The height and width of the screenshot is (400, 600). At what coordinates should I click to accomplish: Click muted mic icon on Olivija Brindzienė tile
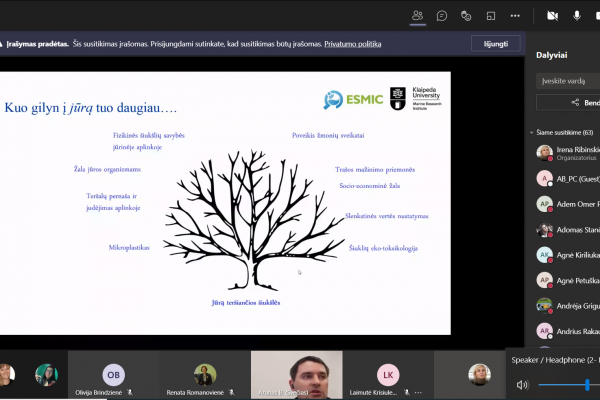(130, 392)
